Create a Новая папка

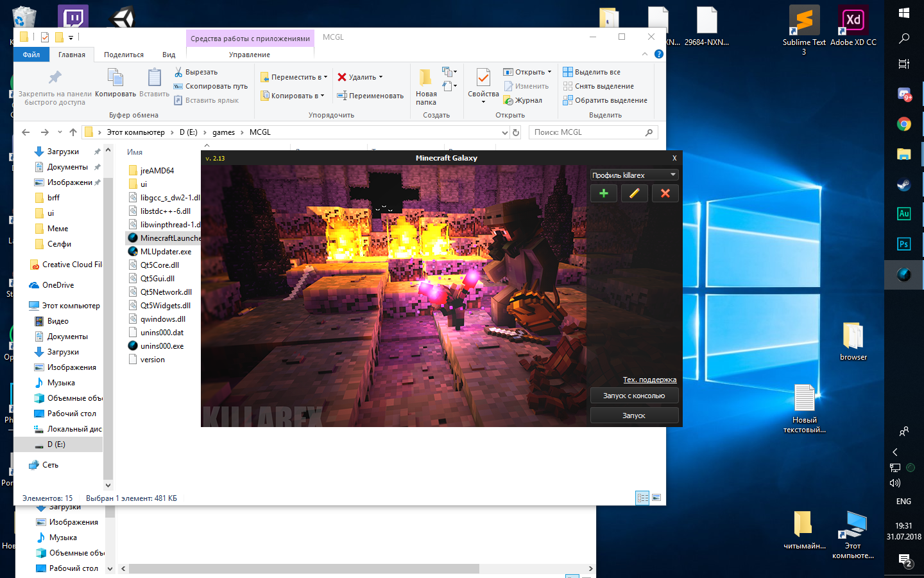tap(425, 87)
